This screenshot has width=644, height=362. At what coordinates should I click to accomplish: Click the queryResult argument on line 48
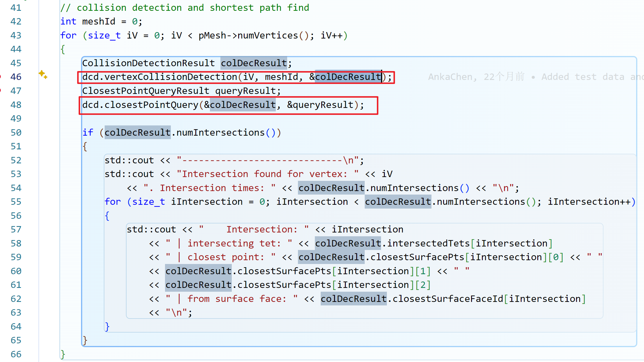click(x=323, y=105)
